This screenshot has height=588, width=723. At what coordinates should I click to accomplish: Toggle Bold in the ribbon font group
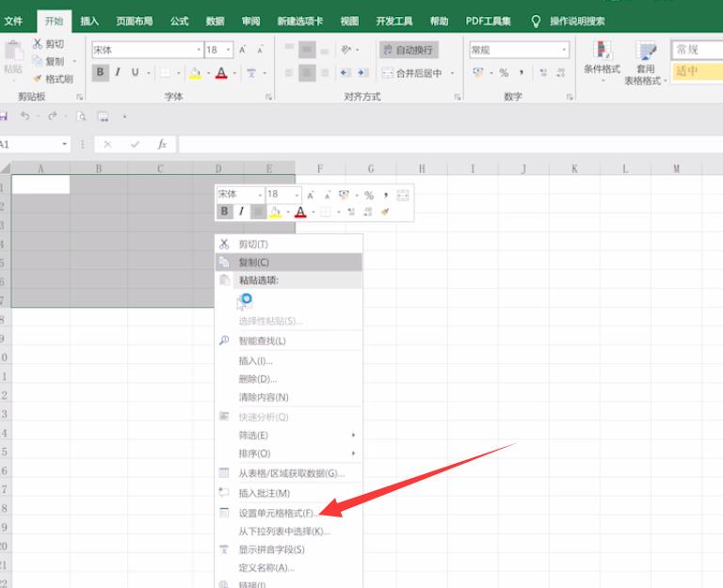[x=100, y=72]
